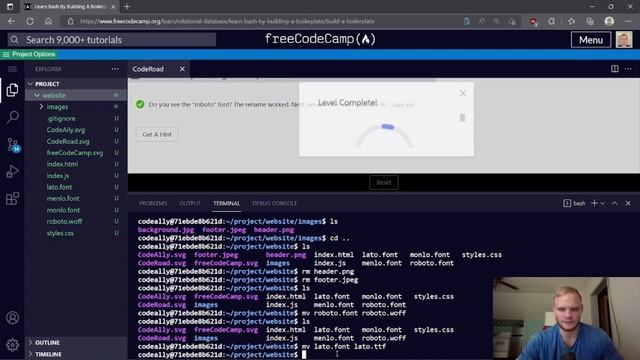
Task: Open Explorer panel more actions ellipsis
Action: pyautogui.click(x=115, y=69)
